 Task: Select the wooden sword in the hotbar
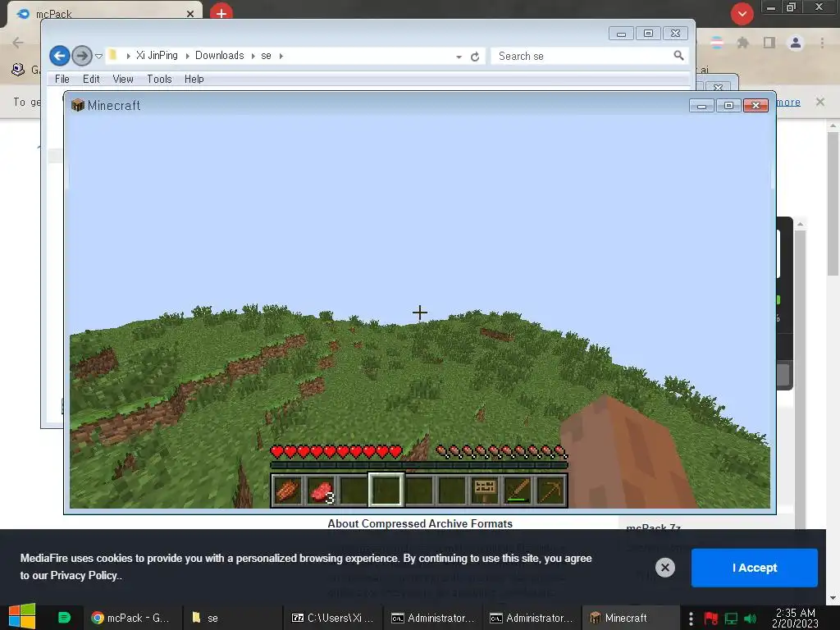[x=518, y=491]
